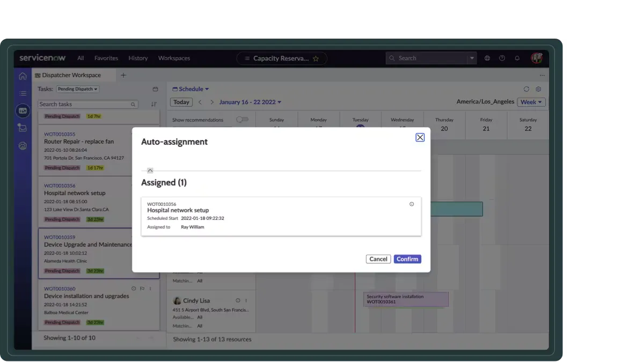Screen dimensions: 644x362
Task: Open more options on WOT0010360 card
Action: click(x=150, y=289)
